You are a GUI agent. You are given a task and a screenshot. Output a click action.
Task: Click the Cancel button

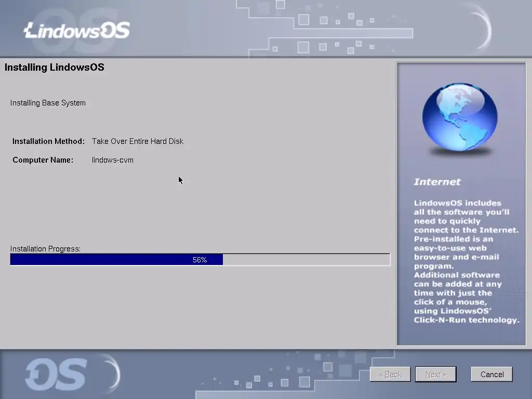491,374
